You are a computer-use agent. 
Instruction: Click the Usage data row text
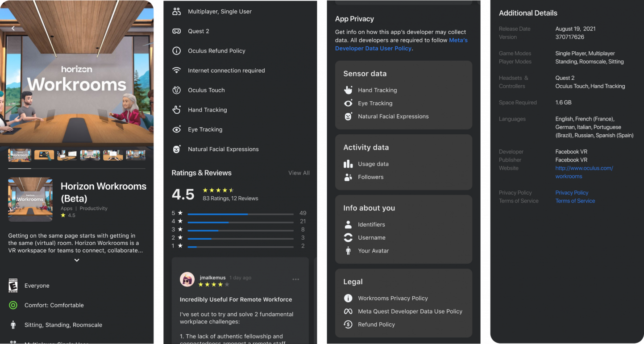point(373,164)
